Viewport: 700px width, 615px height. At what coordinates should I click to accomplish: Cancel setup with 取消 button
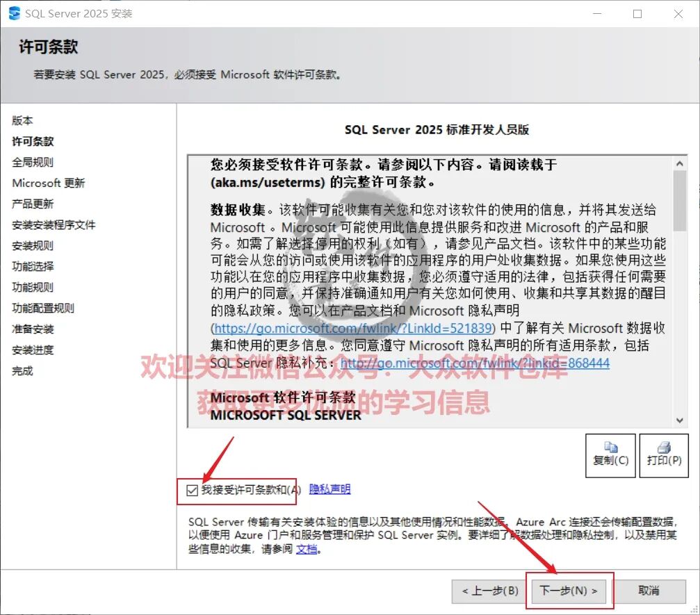(x=649, y=591)
